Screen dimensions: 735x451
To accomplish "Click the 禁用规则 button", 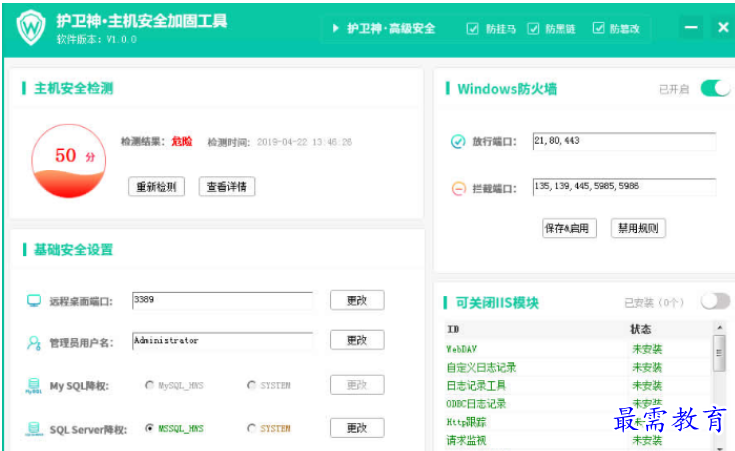I will click(638, 228).
